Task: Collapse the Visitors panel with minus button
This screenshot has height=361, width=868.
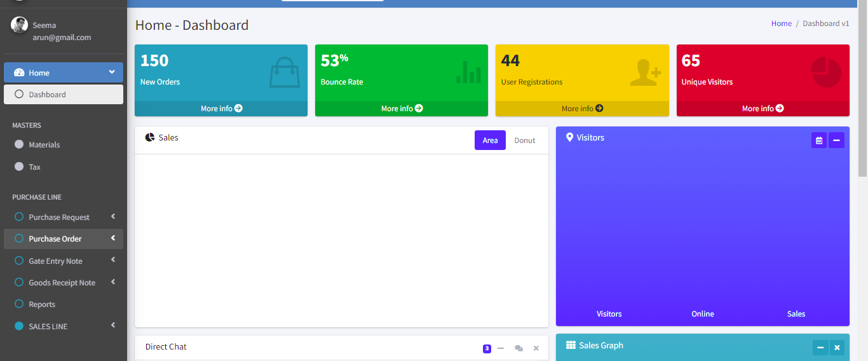Action: [x=836, y=140]
